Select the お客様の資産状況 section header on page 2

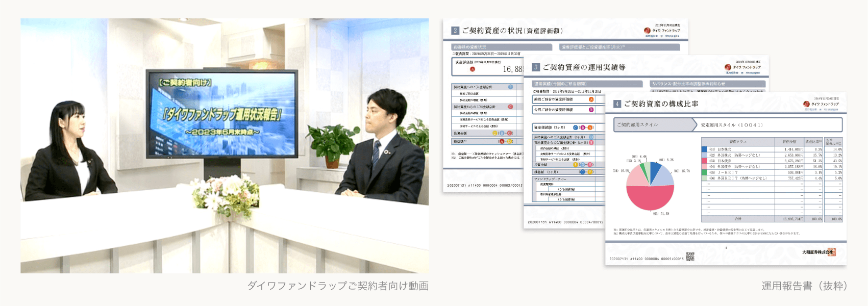coord(502,47)
